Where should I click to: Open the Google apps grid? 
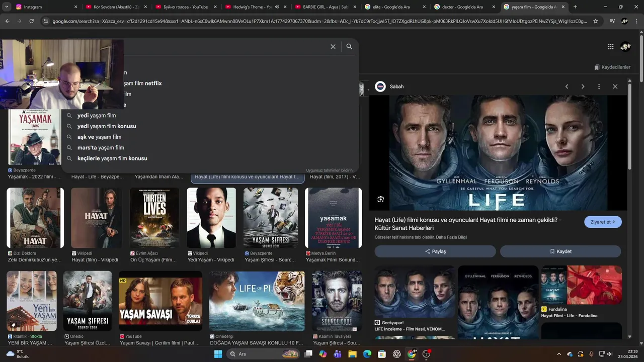point(610,46)
